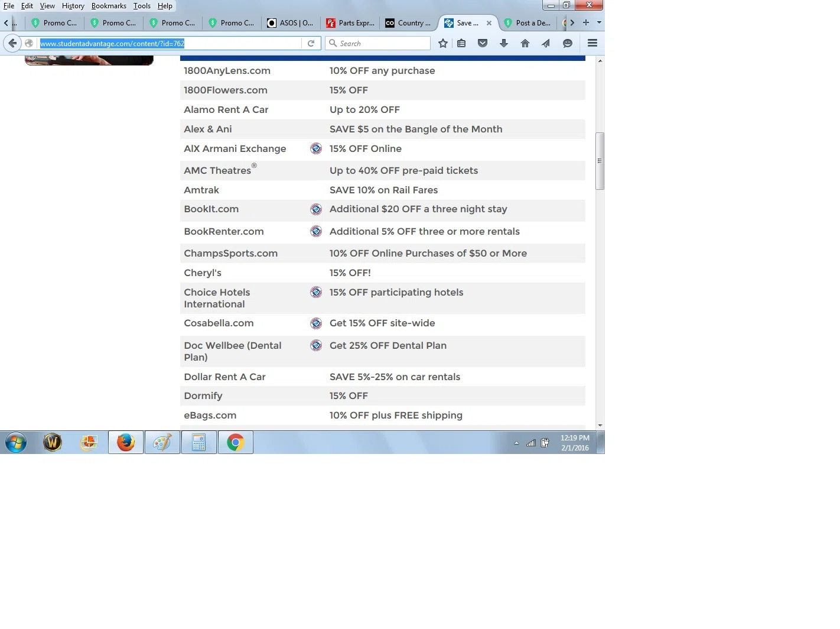Click Dollar Rent A Car entry
Viewport: 840px width, 629px height.
224,377
